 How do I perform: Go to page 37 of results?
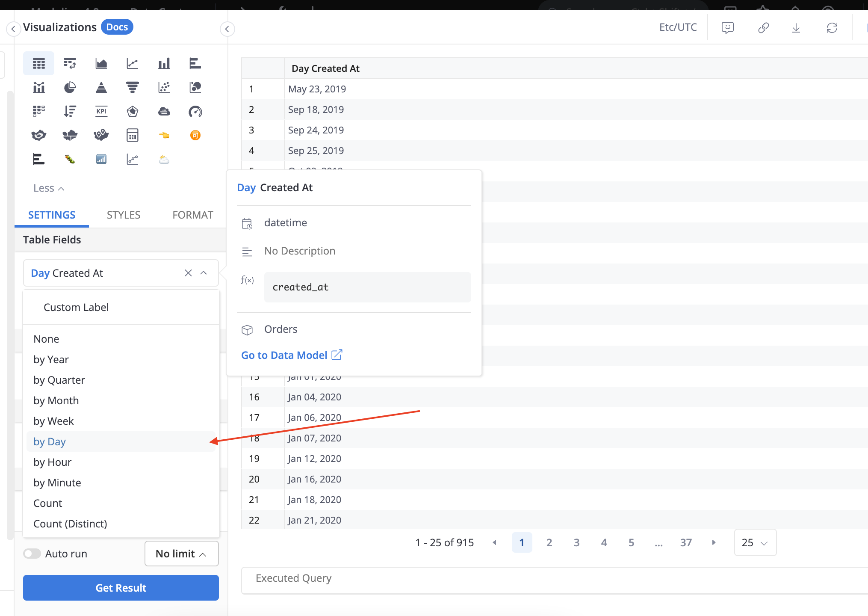tap(685, 542)
